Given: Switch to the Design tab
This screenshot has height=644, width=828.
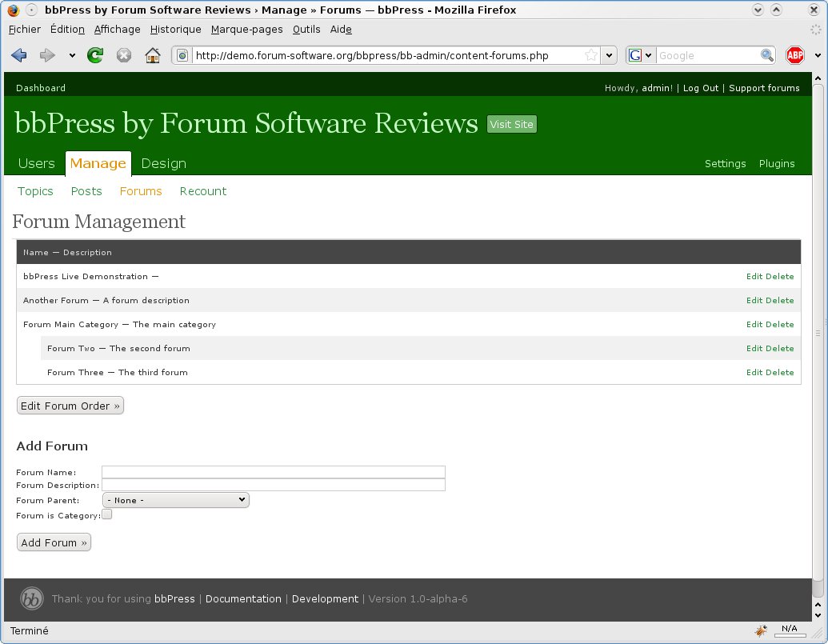Looking at the screenshot, I should (164, 164).
